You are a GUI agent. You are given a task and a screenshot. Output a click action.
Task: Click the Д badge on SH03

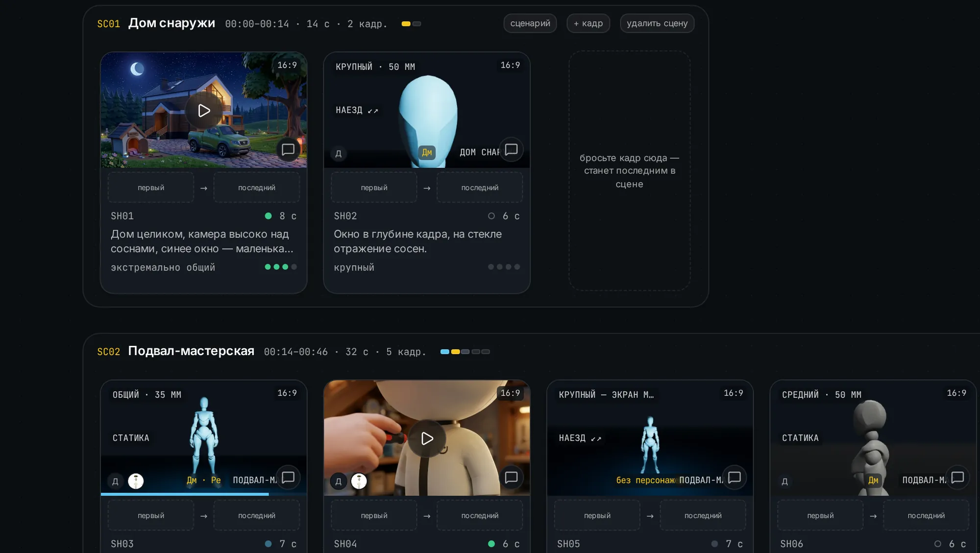click(x=115, y=481)
